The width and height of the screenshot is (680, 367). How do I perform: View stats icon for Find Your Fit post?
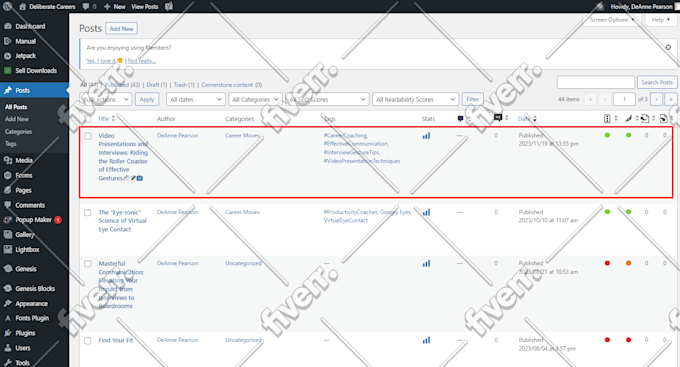[x=426, y=340]
